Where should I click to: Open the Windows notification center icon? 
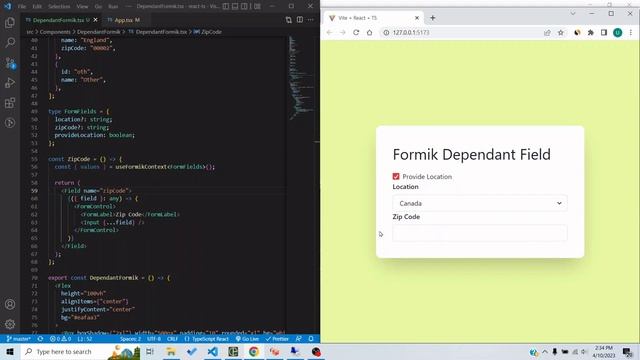[x=627, y=351]
